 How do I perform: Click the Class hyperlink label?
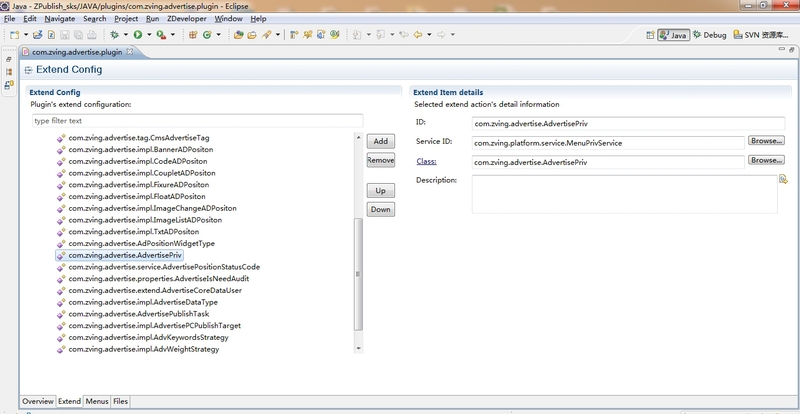tap(426, 160)
